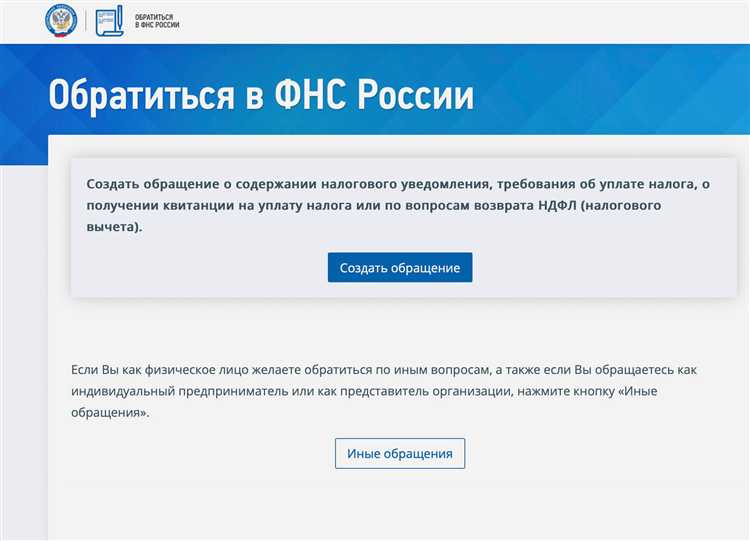This screenshot has height=541, width=750.
Task: Click the 'Иные обращения' button
Action: pyautogui.click(x=400, y=453)
